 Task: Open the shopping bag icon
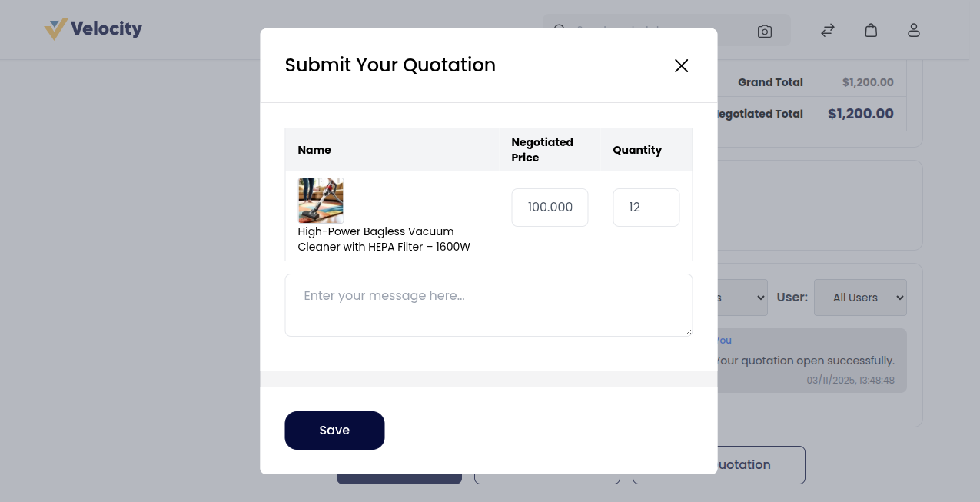click(871, 29)
